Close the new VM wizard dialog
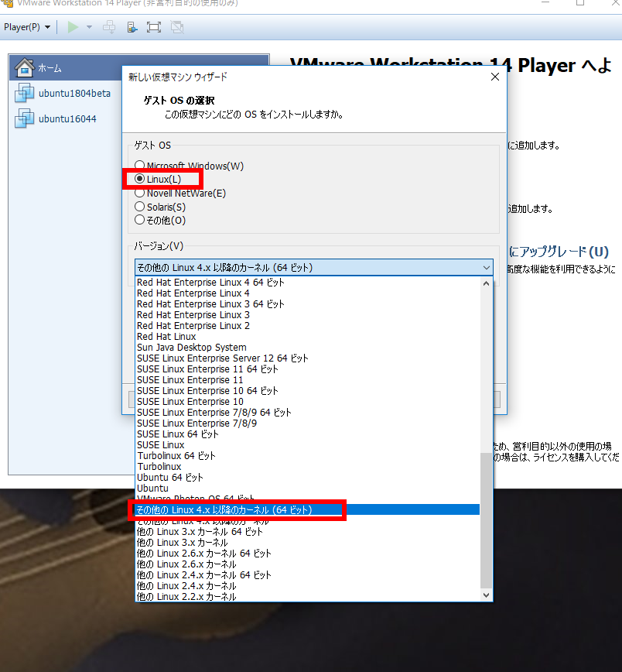This screenshot has height=672, width=622. [495, 77]
